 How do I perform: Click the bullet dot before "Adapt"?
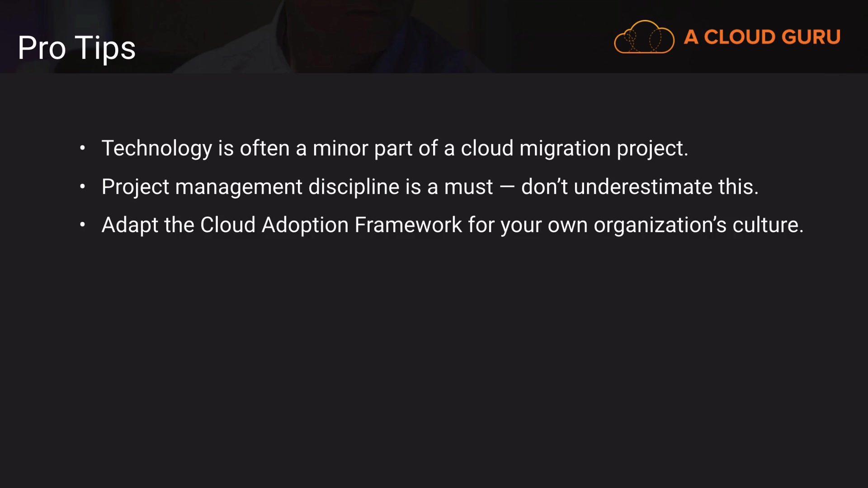click(82, 225)
